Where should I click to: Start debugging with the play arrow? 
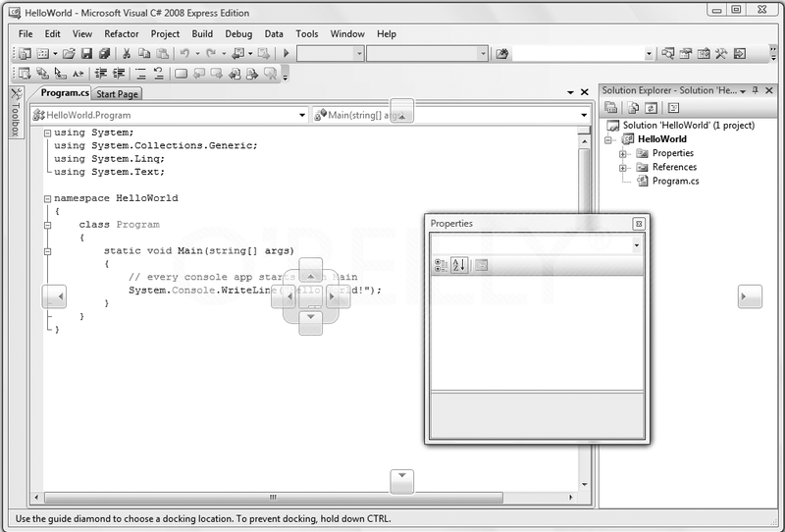[286, 53]
